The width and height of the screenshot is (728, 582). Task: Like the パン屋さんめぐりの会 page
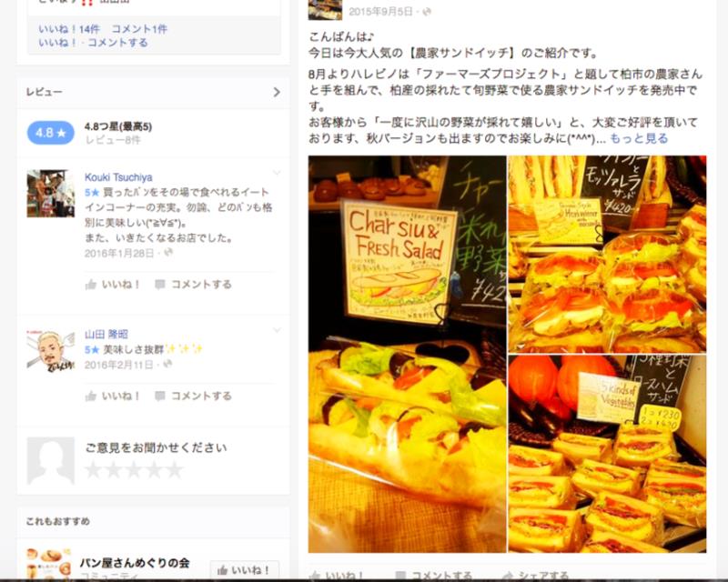coord(244,570)
